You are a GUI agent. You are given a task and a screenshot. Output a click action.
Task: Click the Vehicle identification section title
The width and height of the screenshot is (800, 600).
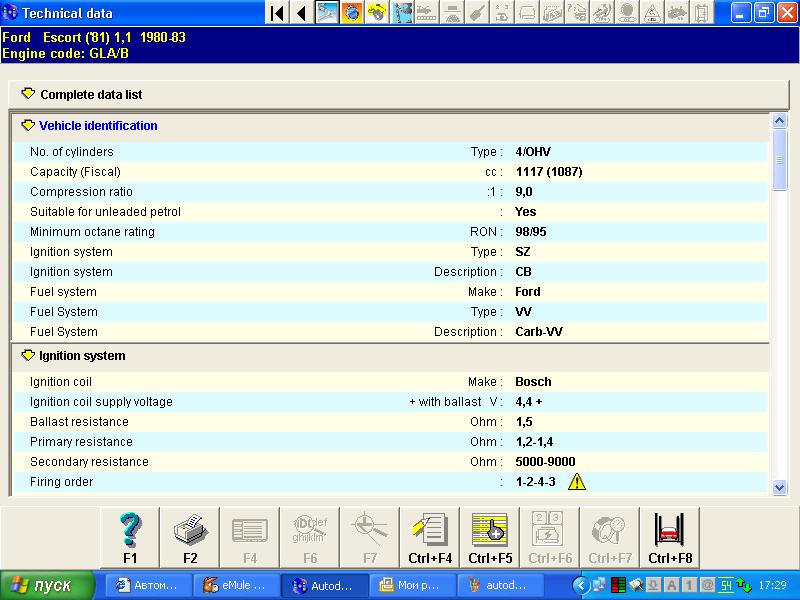98,126
